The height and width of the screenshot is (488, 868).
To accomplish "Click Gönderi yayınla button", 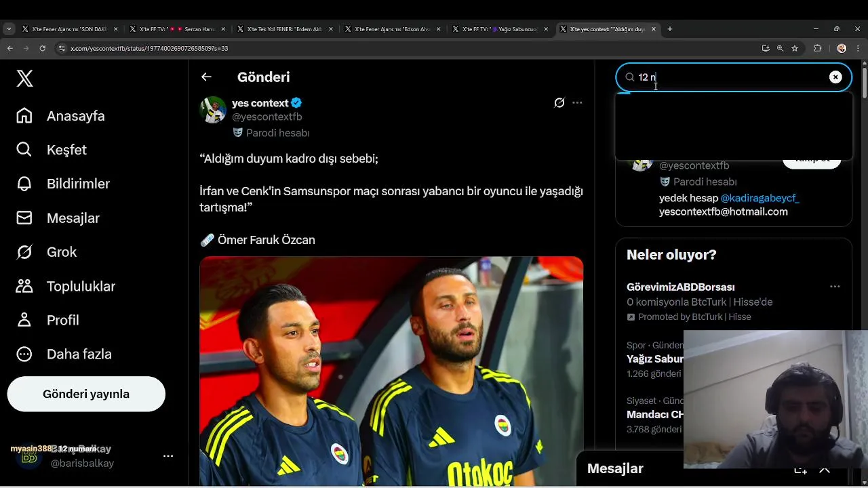I will point(86,394).
